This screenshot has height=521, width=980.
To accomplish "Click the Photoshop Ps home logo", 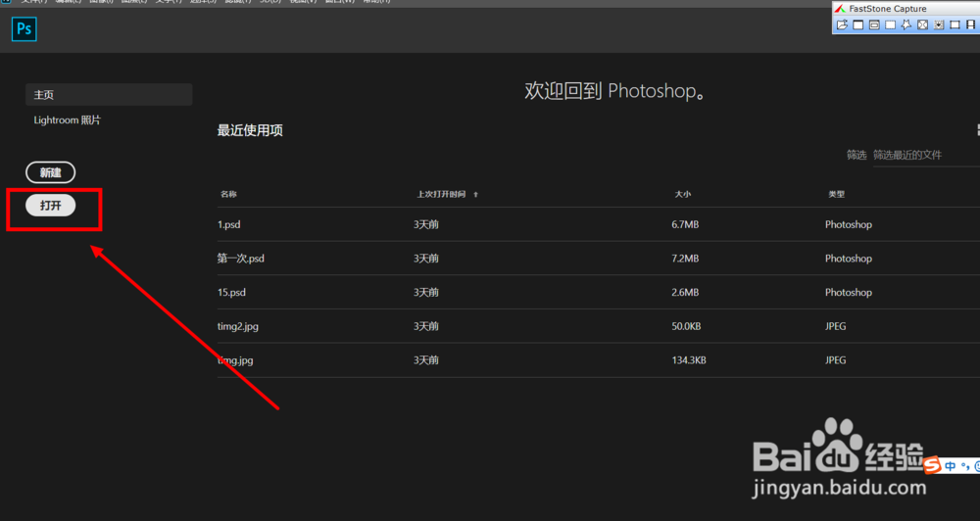I will [x=24, y=28].
